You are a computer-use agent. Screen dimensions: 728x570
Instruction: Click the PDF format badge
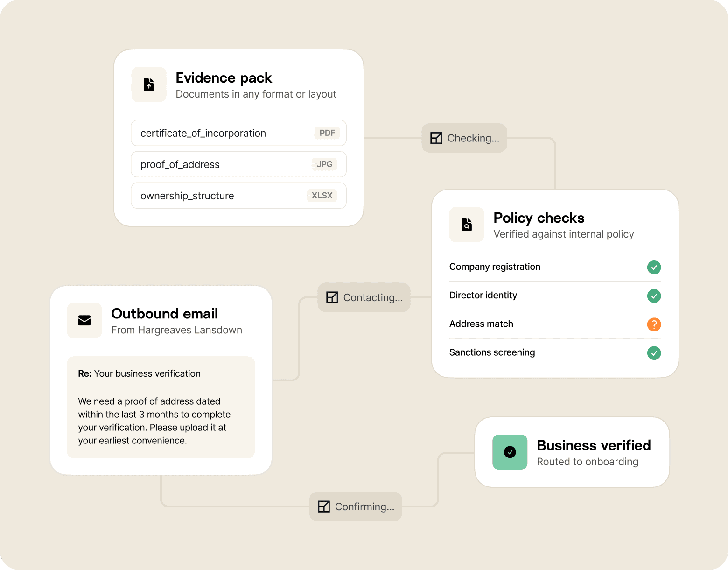point(327,133)
